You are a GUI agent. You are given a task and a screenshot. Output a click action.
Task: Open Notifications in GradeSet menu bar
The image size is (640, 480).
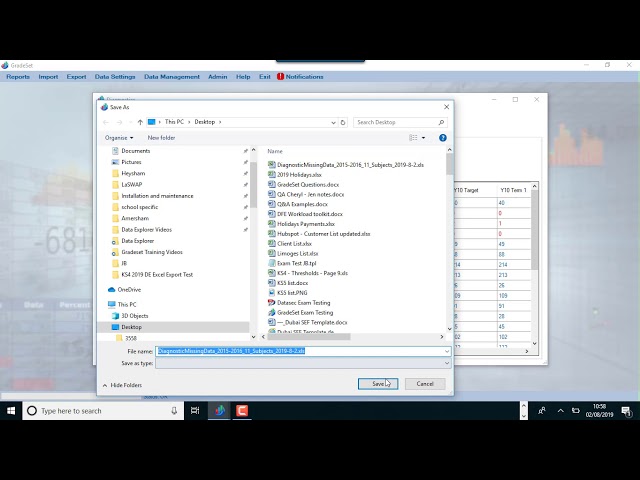point(300,77)
